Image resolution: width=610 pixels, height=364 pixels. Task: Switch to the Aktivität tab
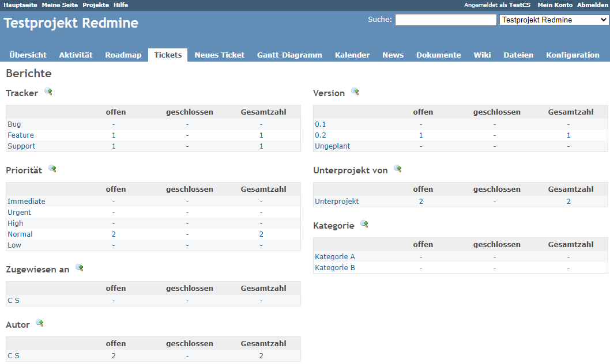click(76, 55)
